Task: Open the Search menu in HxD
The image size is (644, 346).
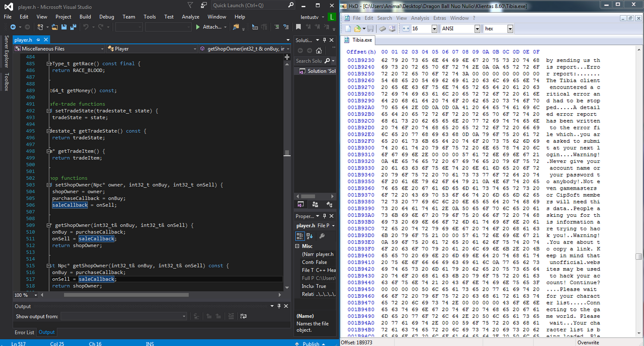Action: 384,18
